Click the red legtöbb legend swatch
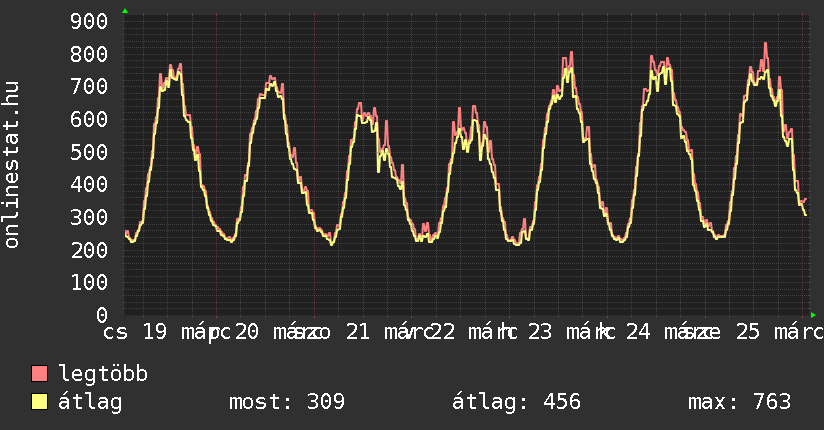The image size is (824, 430). [x=40, y=375]
